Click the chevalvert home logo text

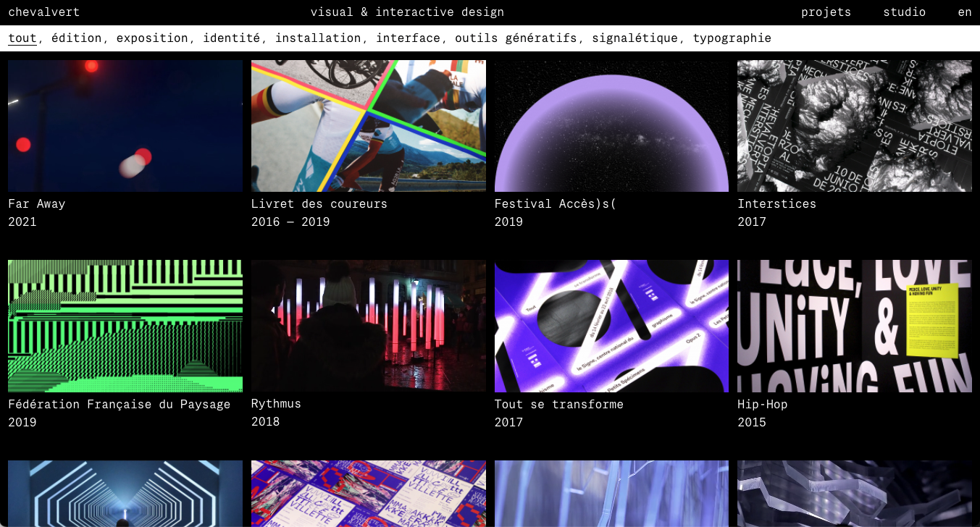[44, 12]
